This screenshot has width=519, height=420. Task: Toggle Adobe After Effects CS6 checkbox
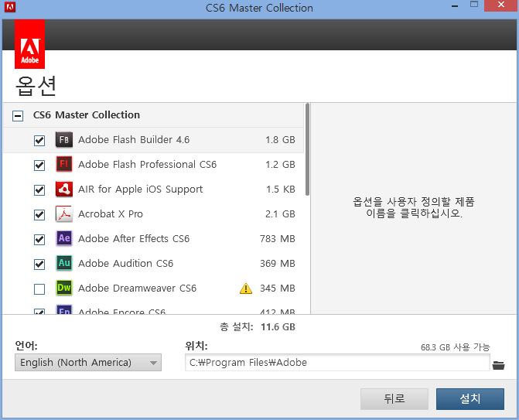39,239
